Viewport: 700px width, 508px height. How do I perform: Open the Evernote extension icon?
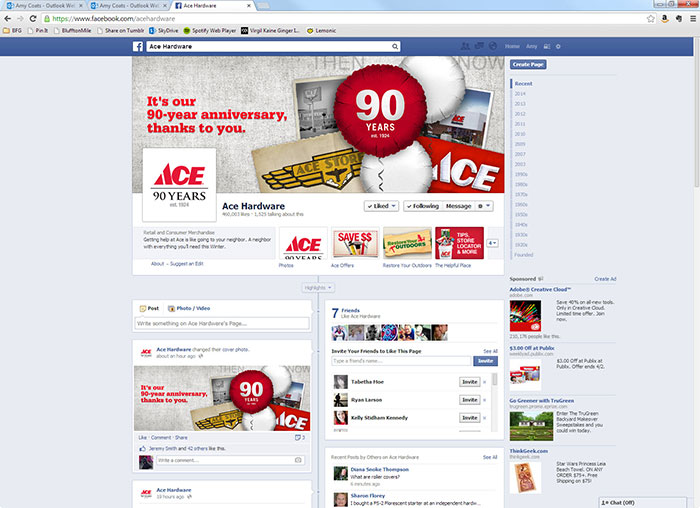679,19
